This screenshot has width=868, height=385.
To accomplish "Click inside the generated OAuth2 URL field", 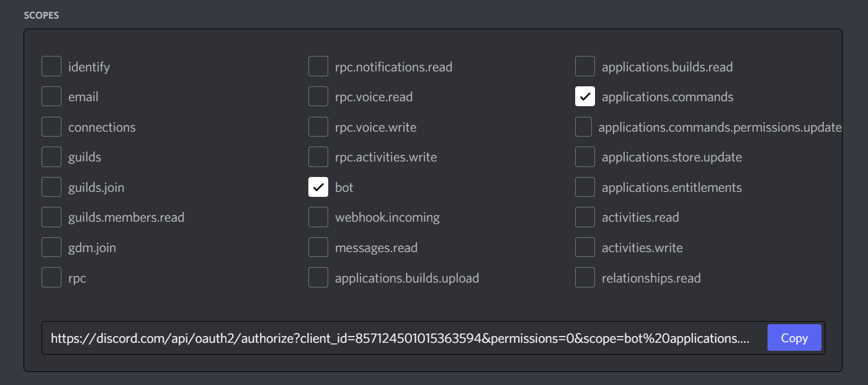I will coord(397,338).
